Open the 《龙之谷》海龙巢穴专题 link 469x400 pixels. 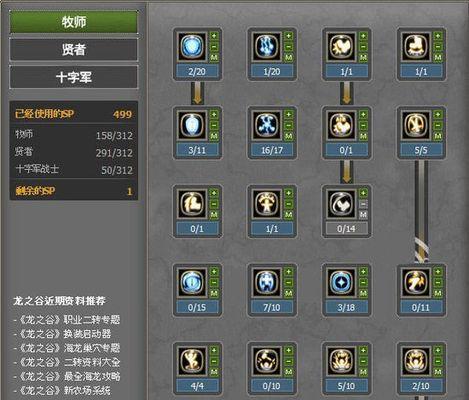tap(70, 348)
